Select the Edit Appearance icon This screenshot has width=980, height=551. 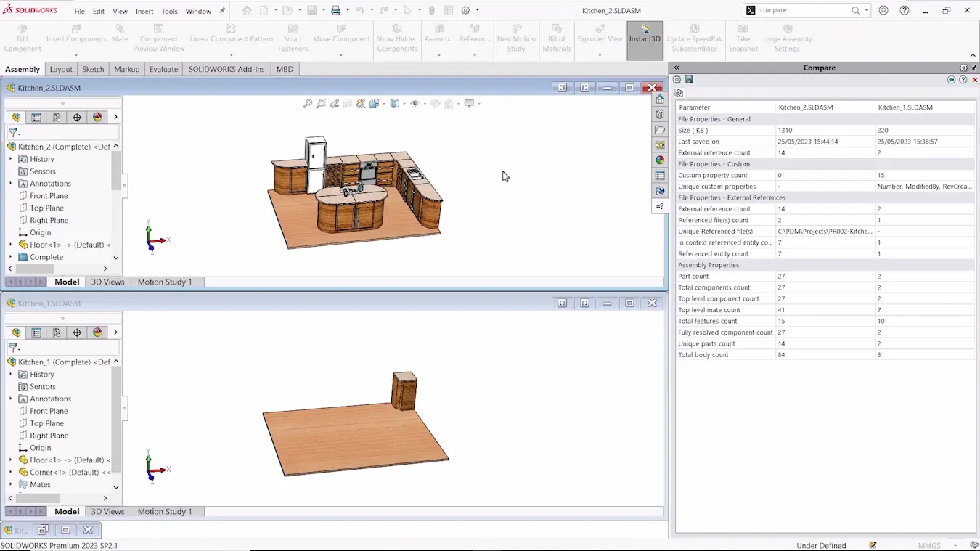[x=361, y=103]
